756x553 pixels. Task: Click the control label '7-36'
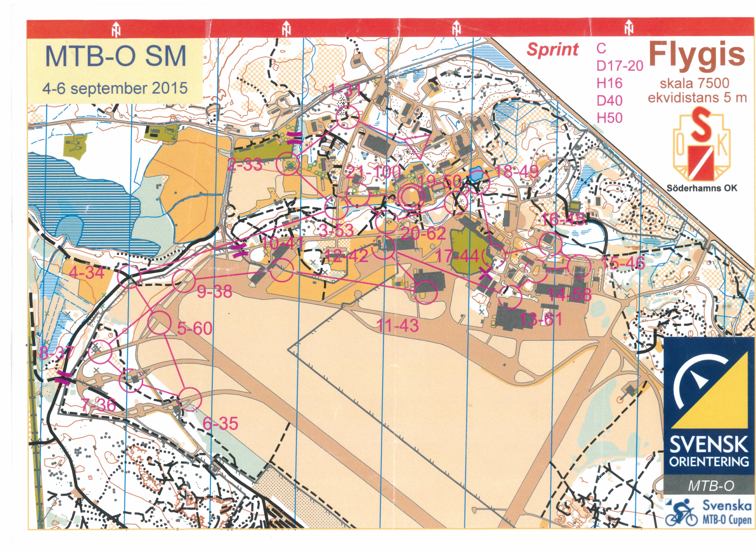point(98,405)
